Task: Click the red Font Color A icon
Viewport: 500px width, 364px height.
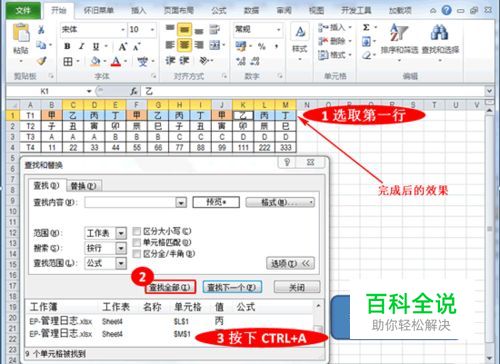Action: point(116,61)
